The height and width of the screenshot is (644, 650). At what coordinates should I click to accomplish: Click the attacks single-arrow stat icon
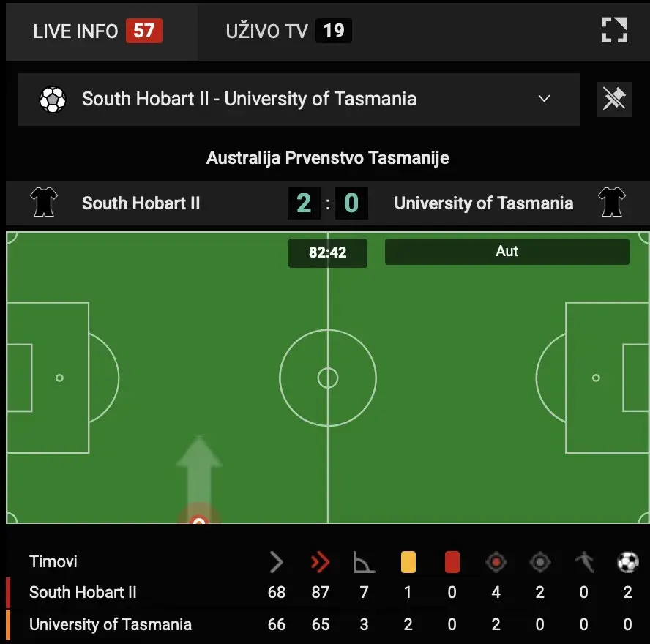click(276, 562)
